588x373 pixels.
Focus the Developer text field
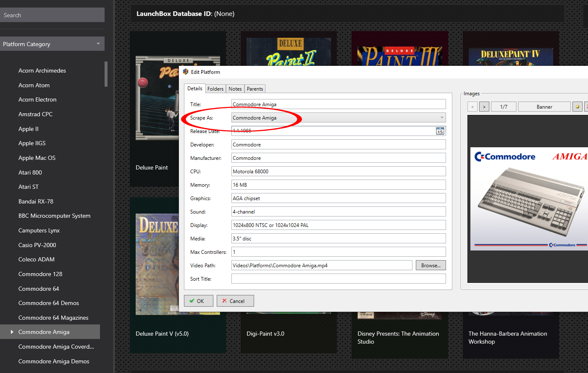point(339,144)
